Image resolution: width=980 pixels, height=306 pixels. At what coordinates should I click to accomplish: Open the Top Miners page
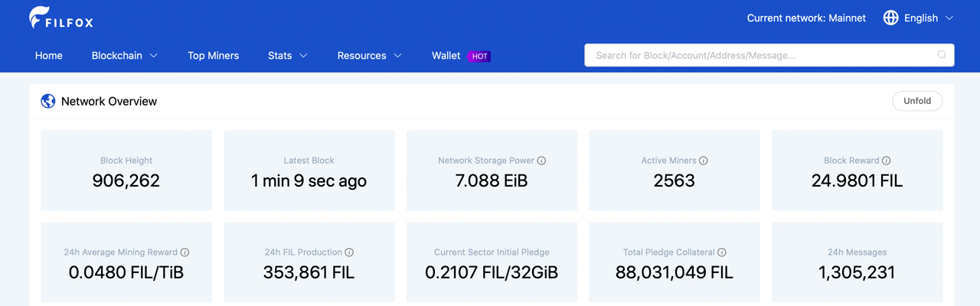[214, 55]
